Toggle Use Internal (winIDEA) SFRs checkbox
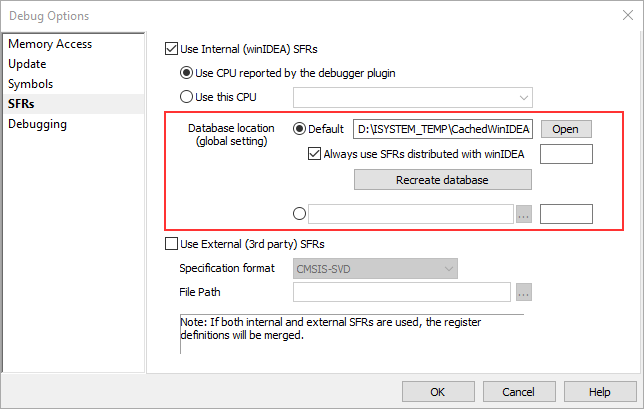This screenshot has height=409, width=644. (170, 46)
